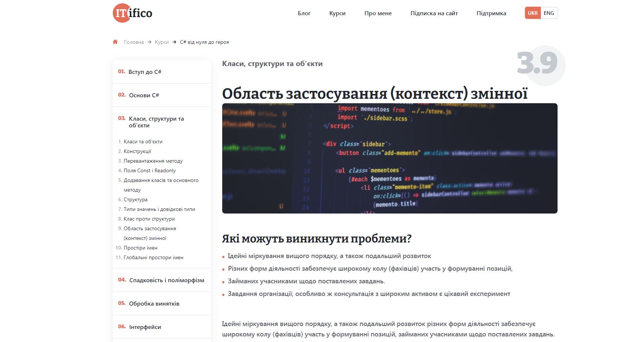Image resolution: width=644 pixels, height=342 pixels.
Task: Open lesson Типи значень і довідкові типи
Action: 159,209
